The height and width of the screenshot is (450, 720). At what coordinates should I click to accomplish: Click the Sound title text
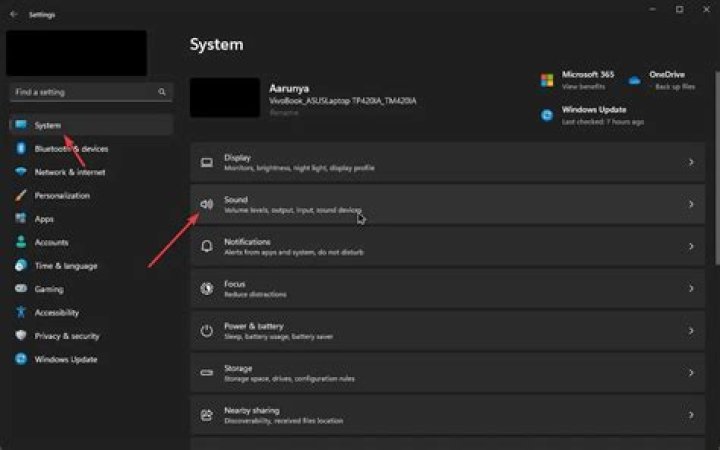tap(236, 200)
